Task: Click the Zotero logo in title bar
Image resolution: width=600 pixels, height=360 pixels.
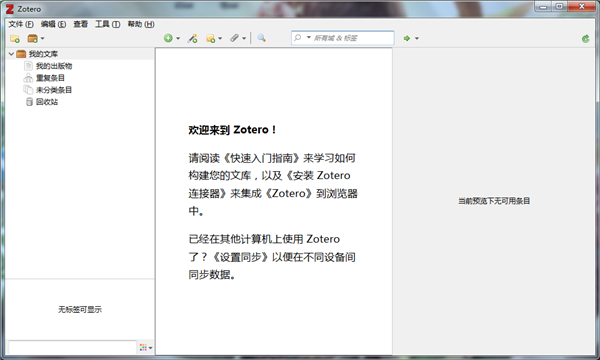Action: pos(10,9)
